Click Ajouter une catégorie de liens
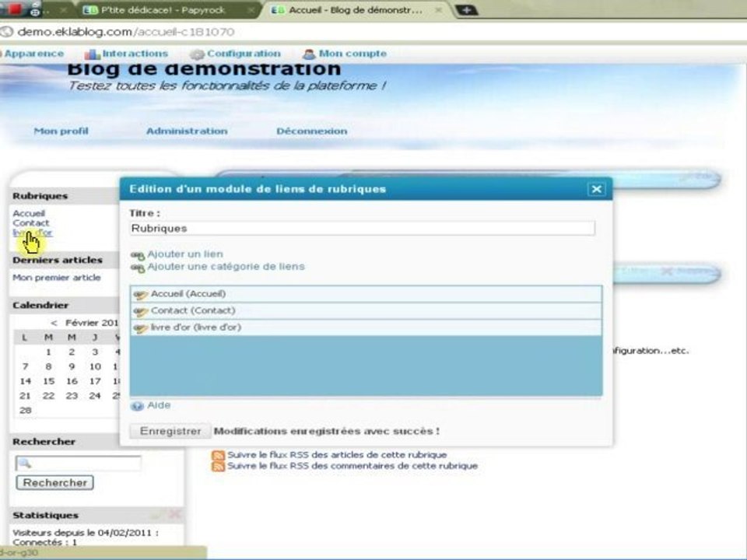 [226, 267]
